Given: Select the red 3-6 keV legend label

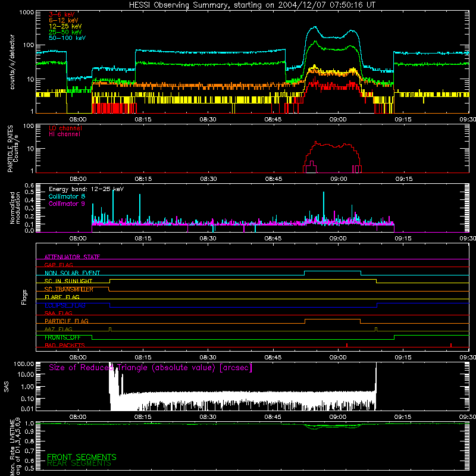Looking at the screenshot, I should click(61, 14).
